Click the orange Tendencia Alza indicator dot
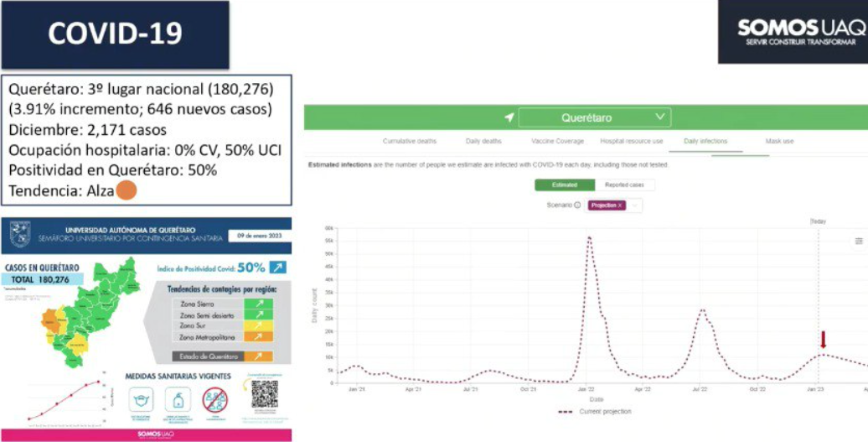 [126, 190]
